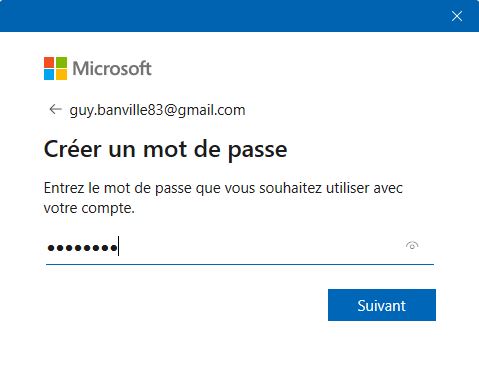Click the "Créer un mot de passe" heading

point(166,149)
